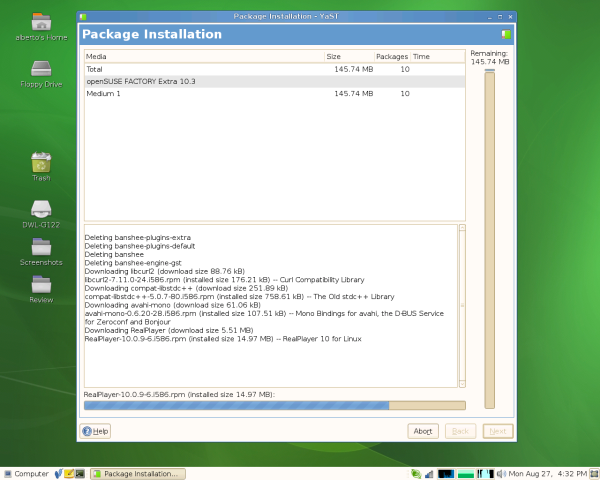Viewport: 600px width, 480px height.
Task: Click the Media column header
Action: tap(204, 57)
